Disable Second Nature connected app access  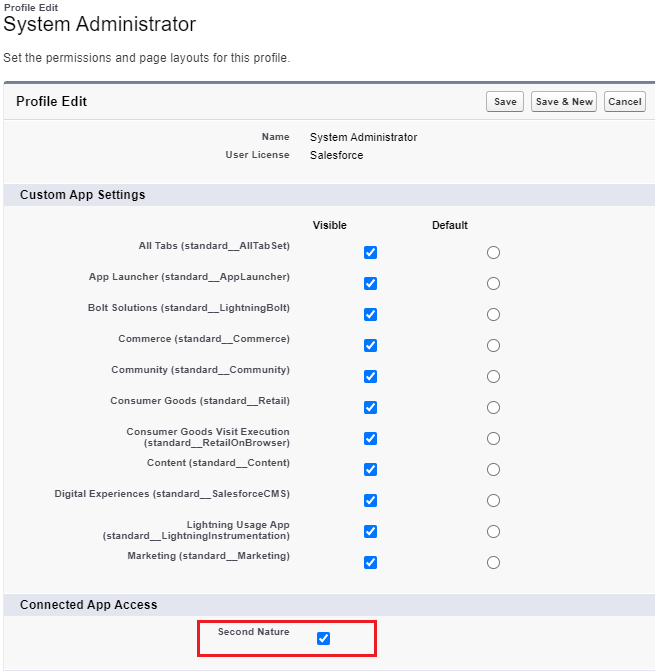click(323, 639)
